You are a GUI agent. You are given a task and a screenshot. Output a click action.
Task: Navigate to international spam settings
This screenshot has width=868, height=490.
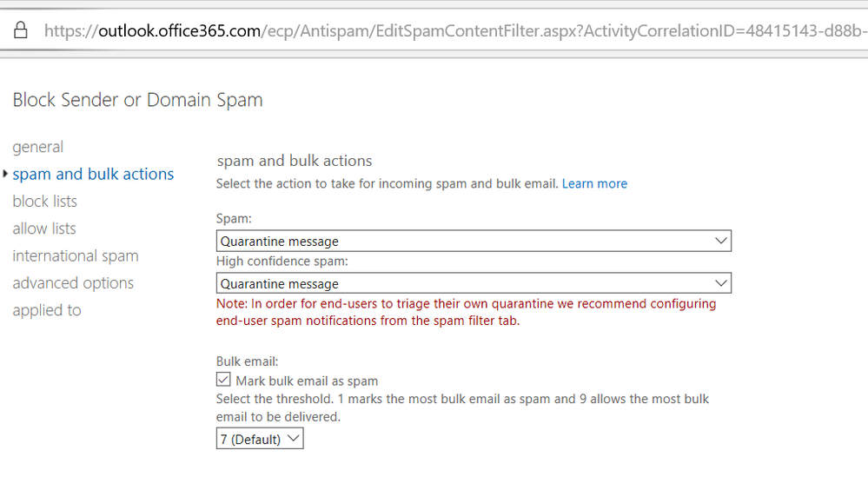(76, 255)
